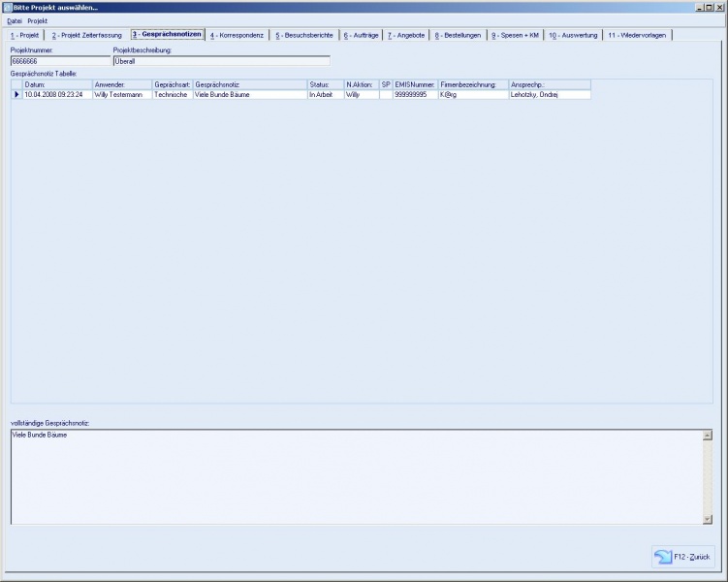Click the N.Aktion cell Willy
The image size is (728, 582).
(x=362, y=94)
